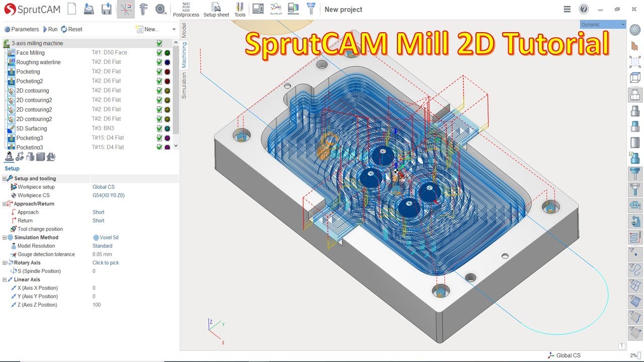
Task: Click the New... operation button
Action: 147,29
